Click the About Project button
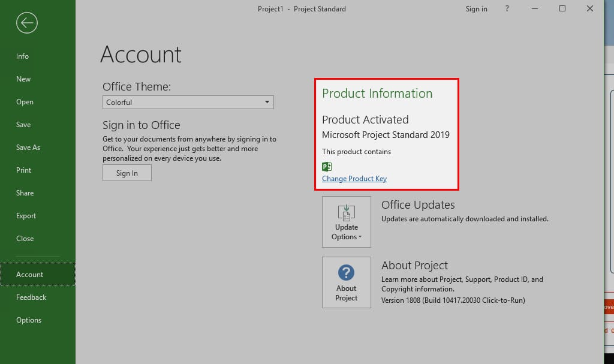 [x=347, y=282]
